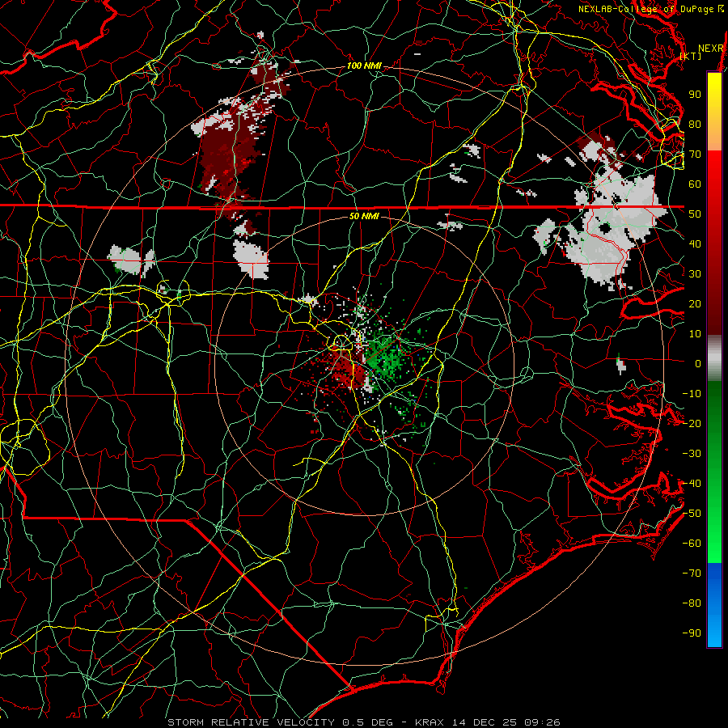Pick the -30 label on velocity scale
728x728 pixels.
coord(692,454)
